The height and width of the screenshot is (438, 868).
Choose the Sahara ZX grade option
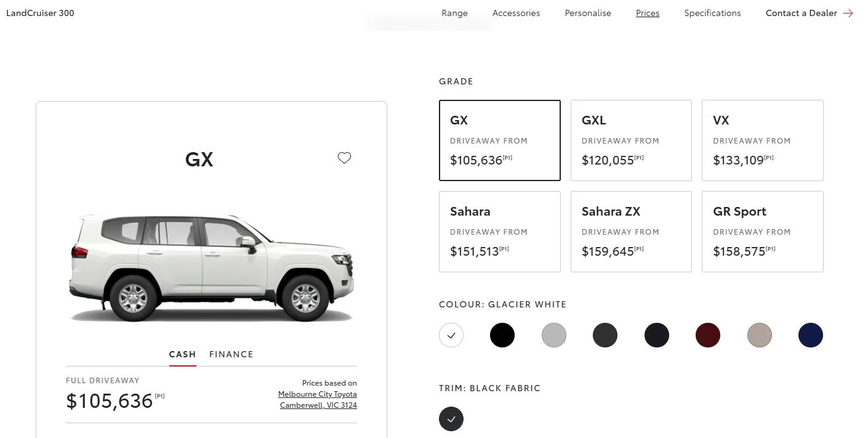point(631,232)
